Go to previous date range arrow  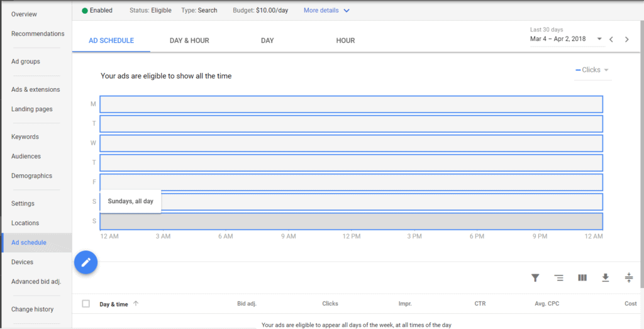[x=611, y=40]
